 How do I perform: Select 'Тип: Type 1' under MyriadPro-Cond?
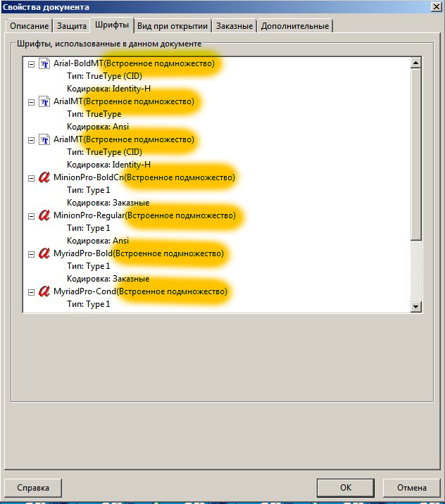pos(89,304)
